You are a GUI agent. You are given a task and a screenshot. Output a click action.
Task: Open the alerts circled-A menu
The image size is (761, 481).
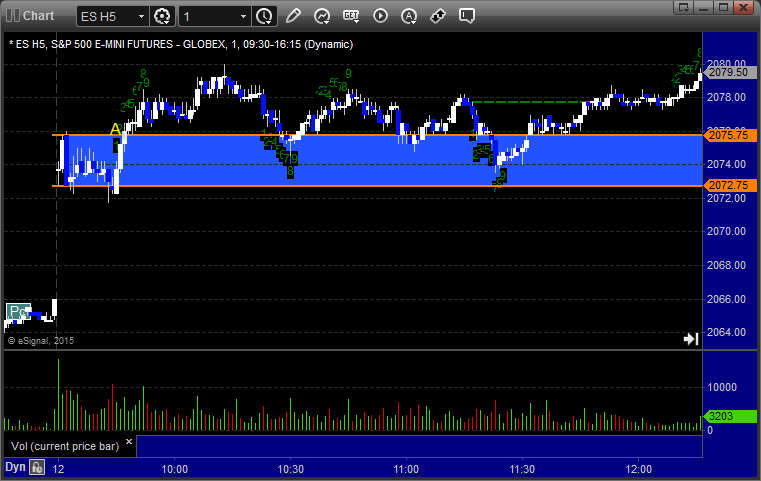(409, 16)
